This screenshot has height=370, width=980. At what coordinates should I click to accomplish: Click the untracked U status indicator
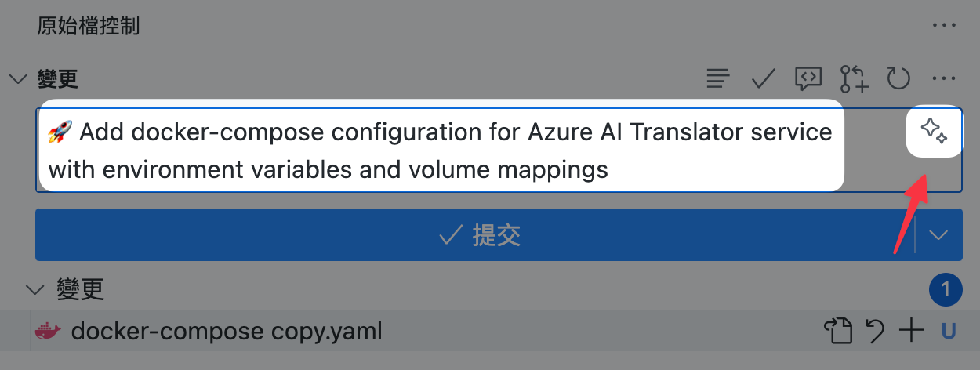pos(949,332)
